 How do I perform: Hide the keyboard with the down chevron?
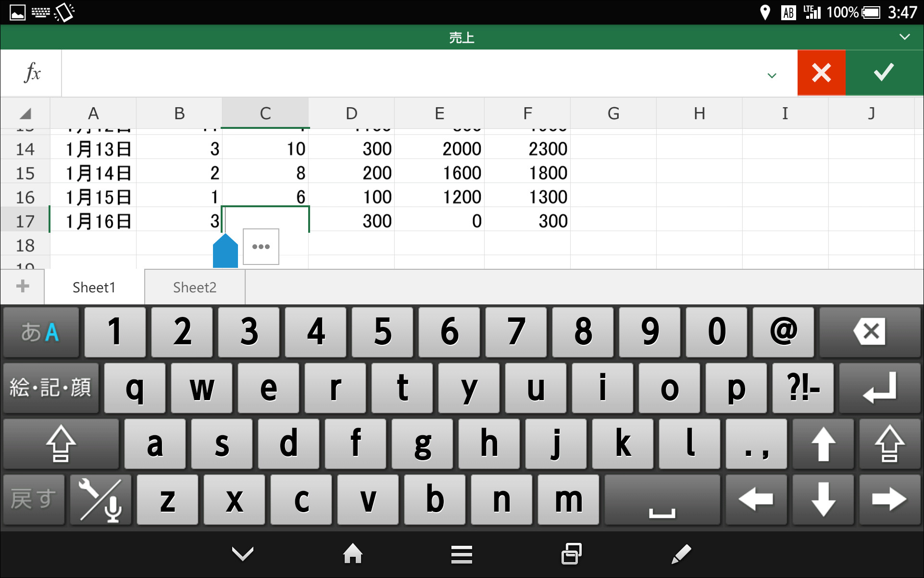click(x=243, y=554)
